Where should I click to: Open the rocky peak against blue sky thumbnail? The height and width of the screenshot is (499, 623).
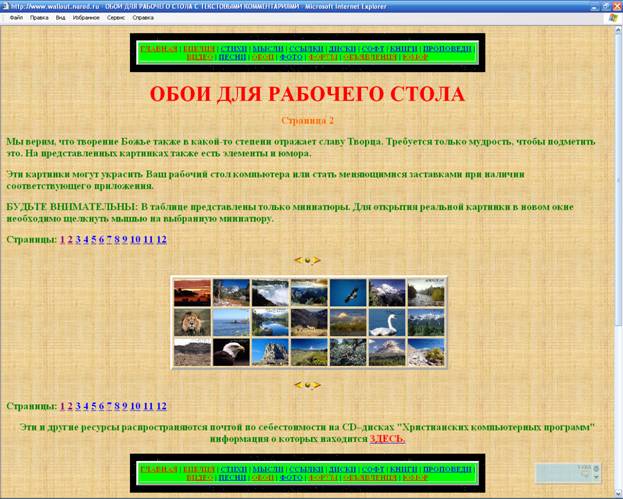(x=270, y=352)
